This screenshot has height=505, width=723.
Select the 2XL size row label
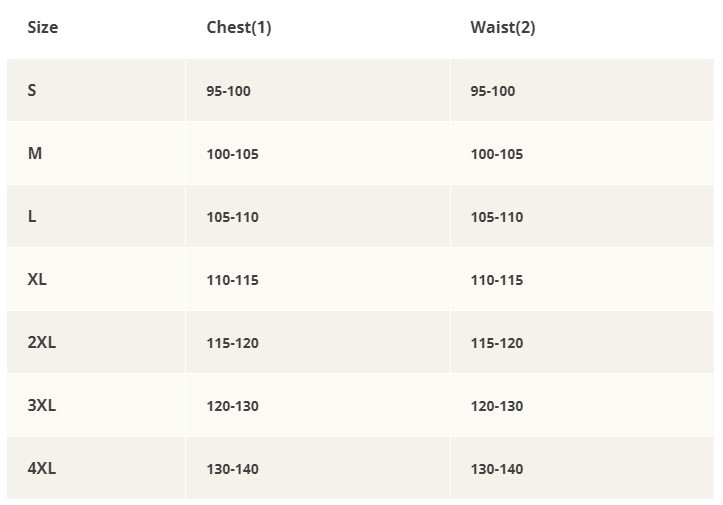pos(42,342)
